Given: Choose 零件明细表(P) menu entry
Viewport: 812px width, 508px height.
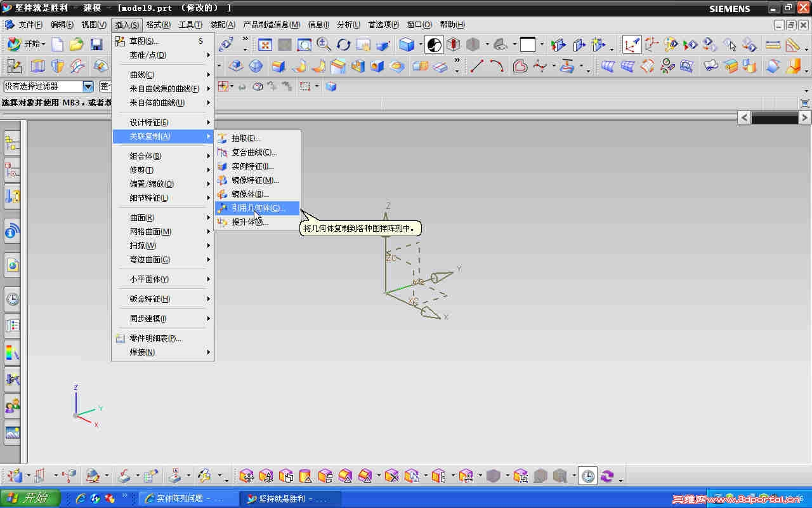Looking at the screenshot, I should [x=163, y=338].
